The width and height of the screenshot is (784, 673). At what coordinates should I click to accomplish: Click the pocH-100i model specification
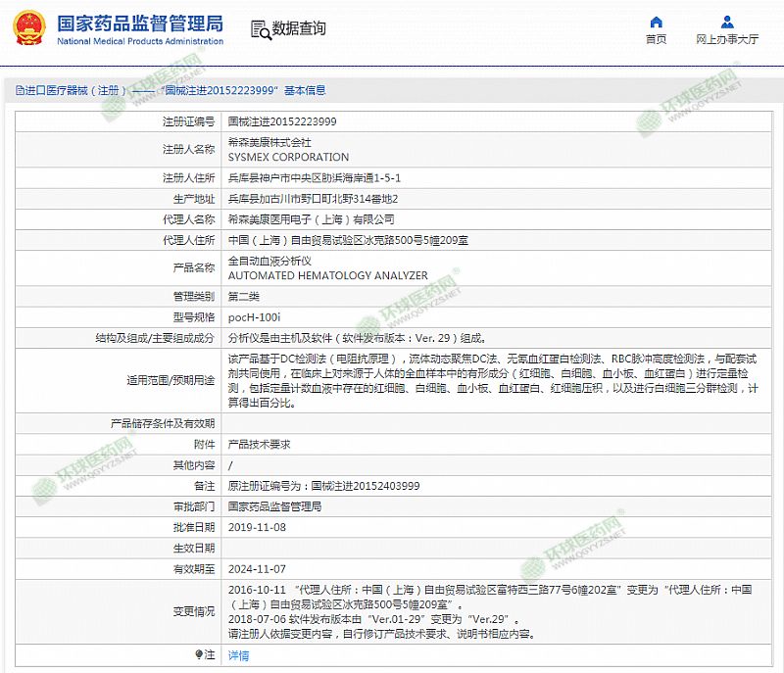coord(254,317)
